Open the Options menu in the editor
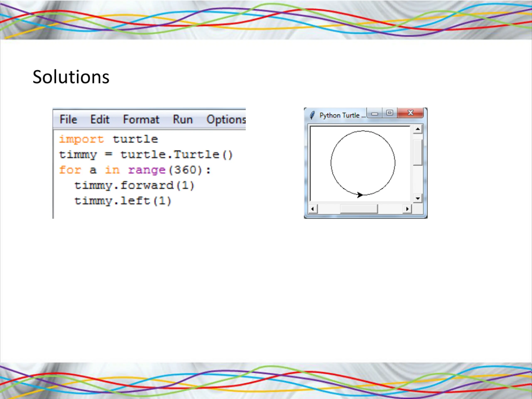The height and width of the screenshot is (399, 532). (226, 119)
